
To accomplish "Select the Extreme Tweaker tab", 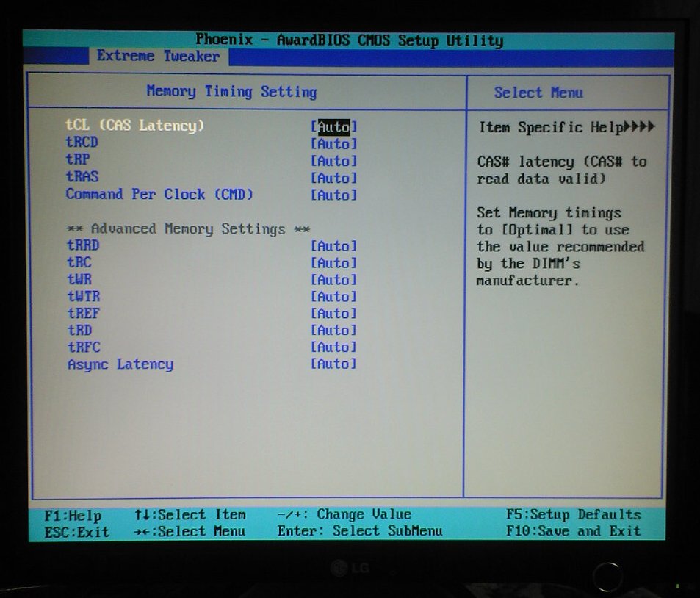I will [159, 57].
